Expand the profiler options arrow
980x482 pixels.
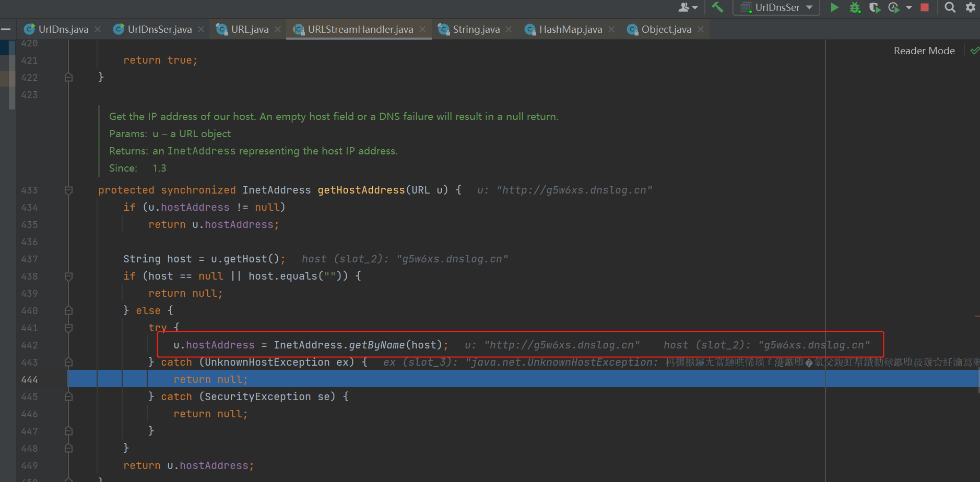click(x=909, y=8)
